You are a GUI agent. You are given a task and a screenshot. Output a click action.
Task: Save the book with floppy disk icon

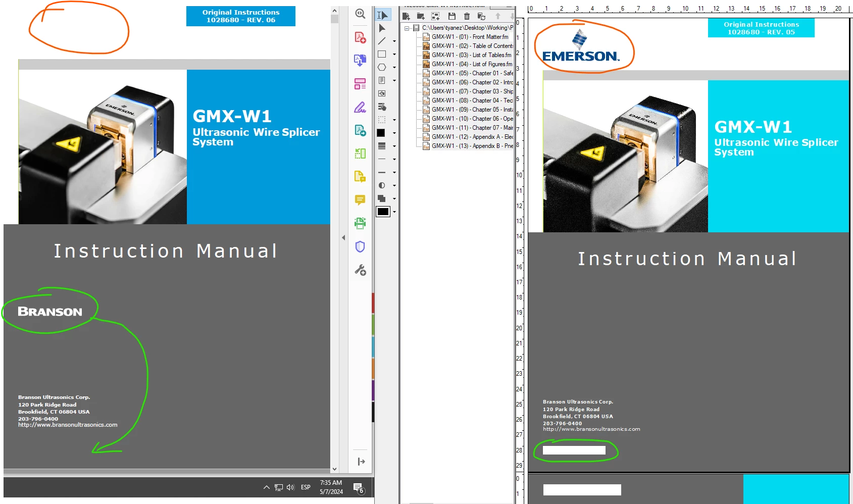(452, 16)
